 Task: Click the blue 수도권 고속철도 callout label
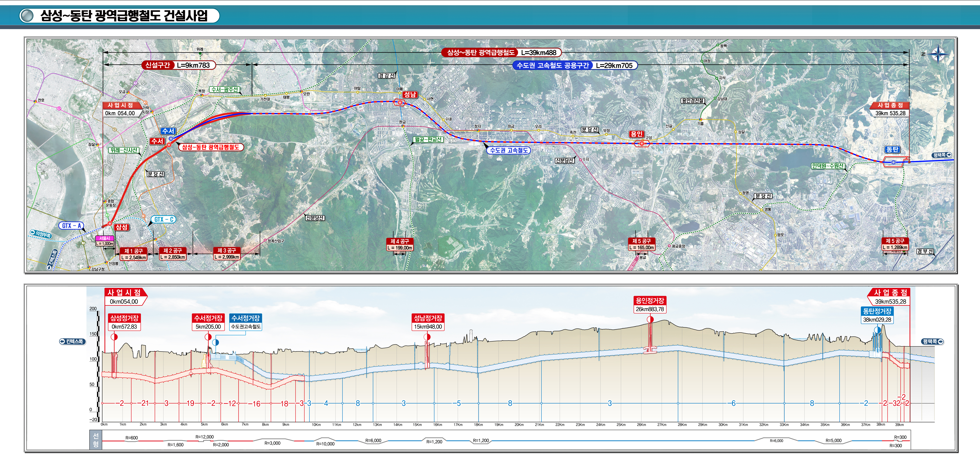[509, 150]
